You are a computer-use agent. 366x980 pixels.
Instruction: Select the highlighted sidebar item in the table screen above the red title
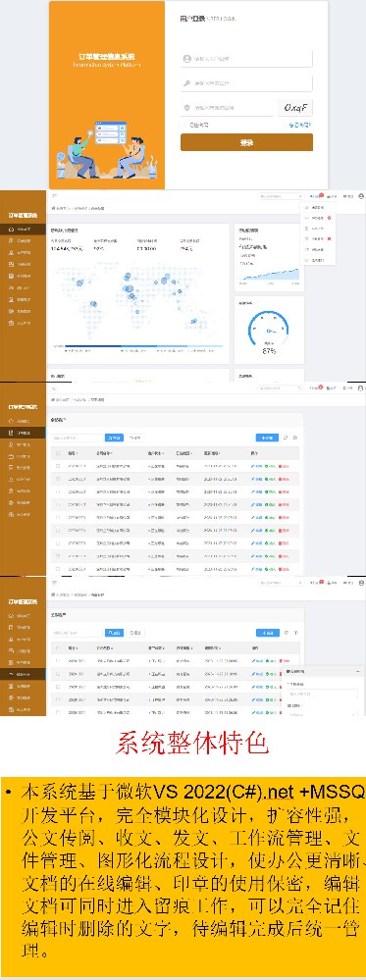click(x=23, y=674)
